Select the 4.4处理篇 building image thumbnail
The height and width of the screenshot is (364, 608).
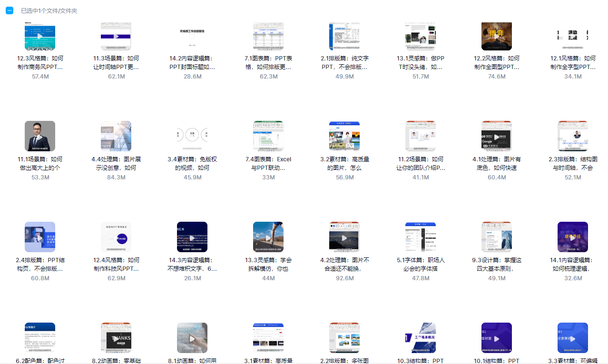116,136
